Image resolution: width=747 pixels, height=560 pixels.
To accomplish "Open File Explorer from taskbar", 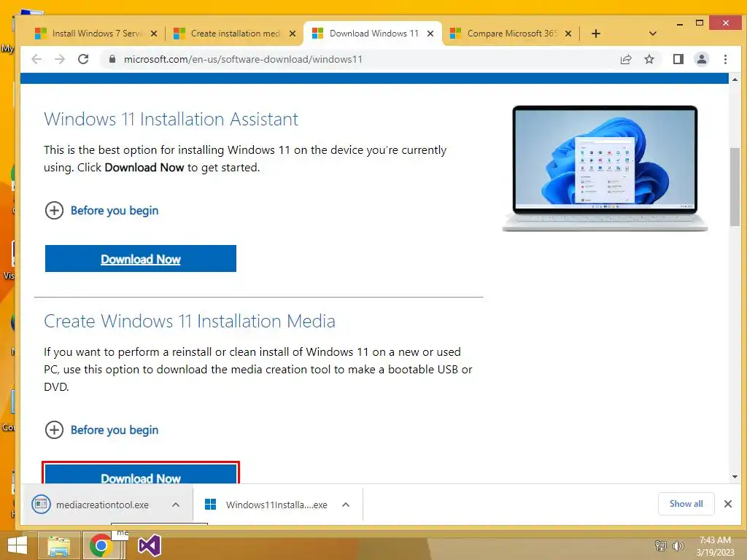I will pyautogui.click(x=59, y=545).
